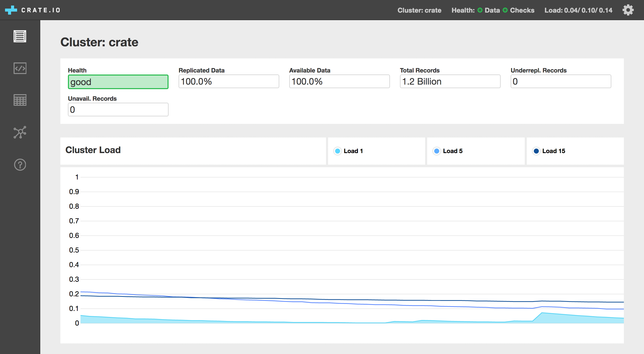
Task: Open the table/grid view icon in sidebar
Action: pos(20,99)
